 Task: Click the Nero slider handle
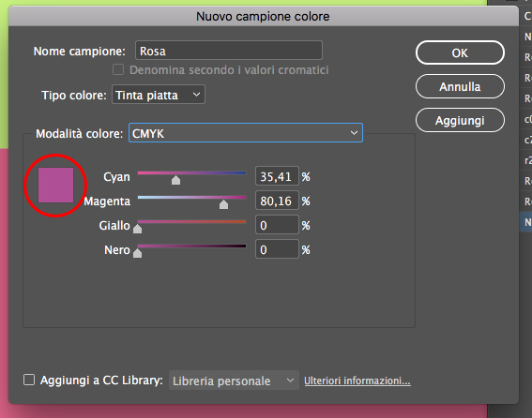tap(137, 253)
